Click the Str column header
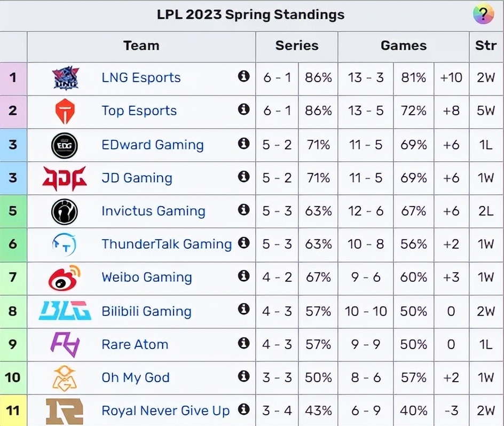This screenshot has width=504, height=426. 486,46
